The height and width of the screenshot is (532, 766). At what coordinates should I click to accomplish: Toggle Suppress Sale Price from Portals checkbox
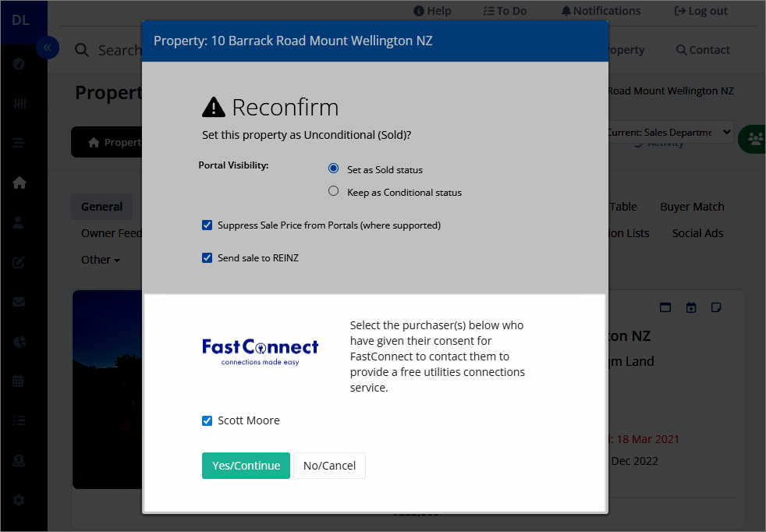click(x=207, y=225)
